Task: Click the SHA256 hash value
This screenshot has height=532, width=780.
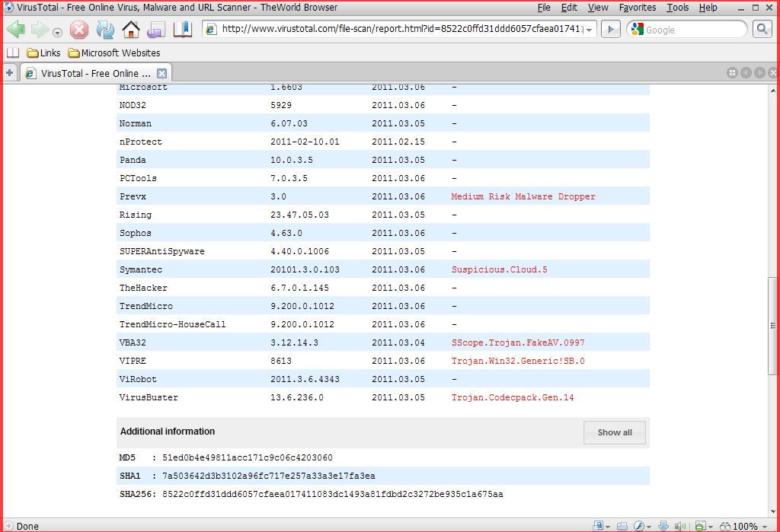Action: [332, 494]
